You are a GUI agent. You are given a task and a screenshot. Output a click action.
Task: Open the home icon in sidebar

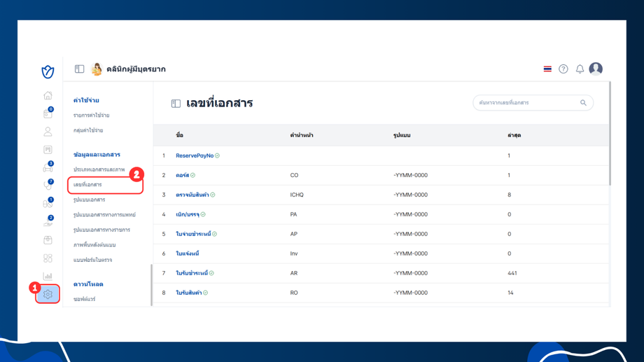[48, 95]
